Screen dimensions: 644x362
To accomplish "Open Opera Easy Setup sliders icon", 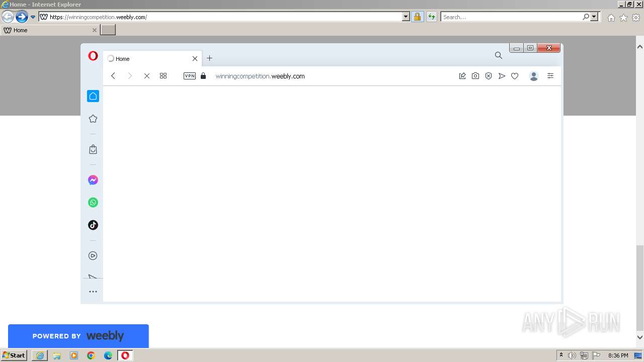I will (x=550, y=76).
